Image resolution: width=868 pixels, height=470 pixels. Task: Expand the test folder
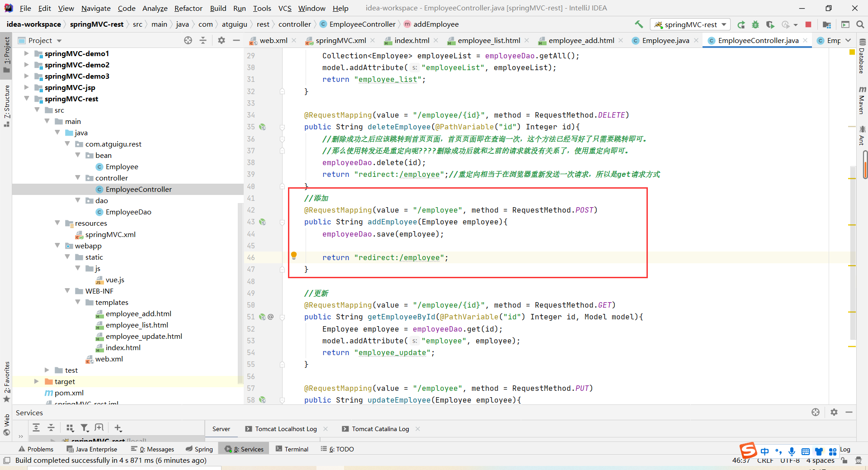click(x=47, y=370)
